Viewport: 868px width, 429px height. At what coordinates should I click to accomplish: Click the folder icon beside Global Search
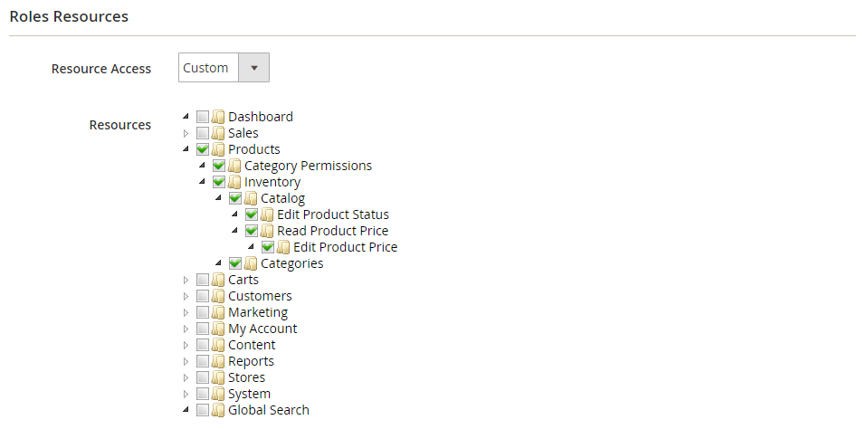[218, 410]
